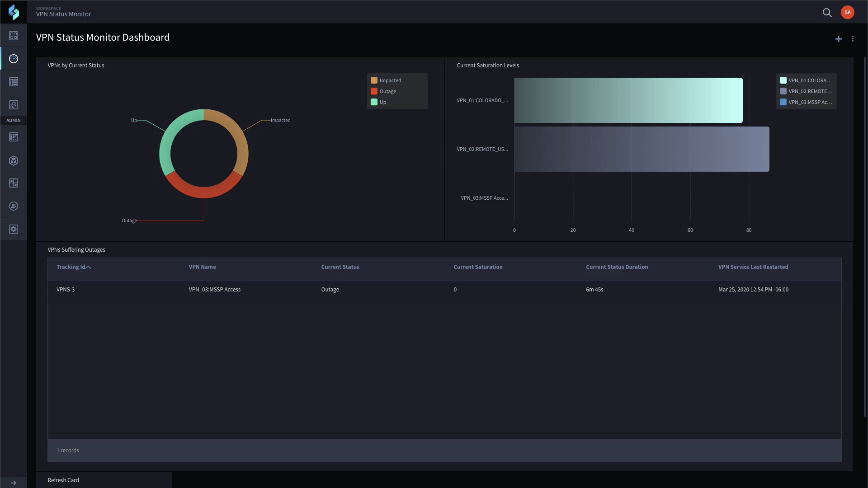Sort by VPN Name column header
868x488 pixels.
coord(202,267)
